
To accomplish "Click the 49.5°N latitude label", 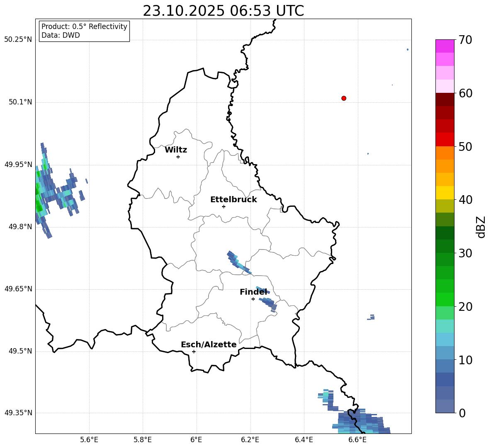I will tap(20, 351).
